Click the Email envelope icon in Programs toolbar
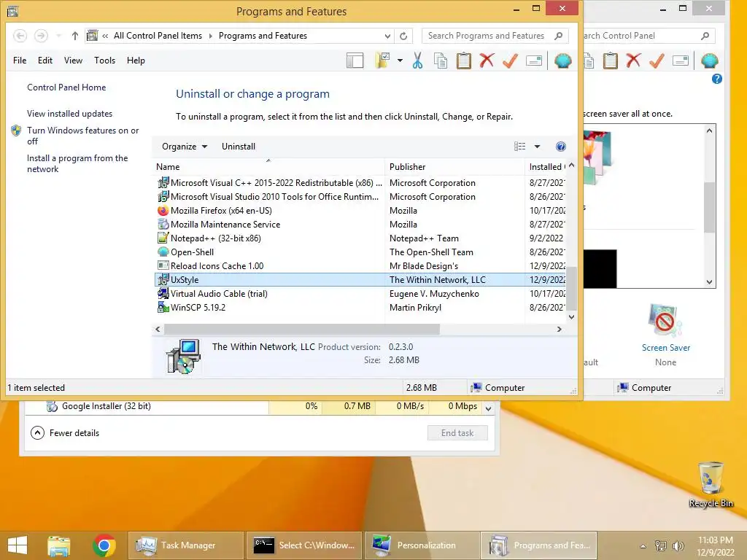The image size is (747, 560). (x=533, y=61)
